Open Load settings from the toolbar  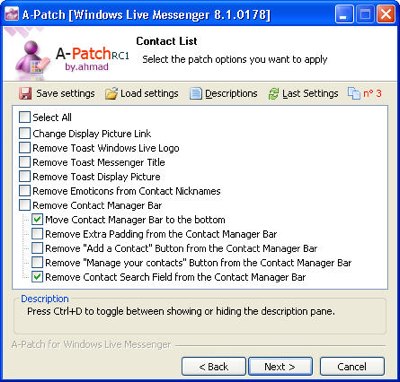coord(142,94)
